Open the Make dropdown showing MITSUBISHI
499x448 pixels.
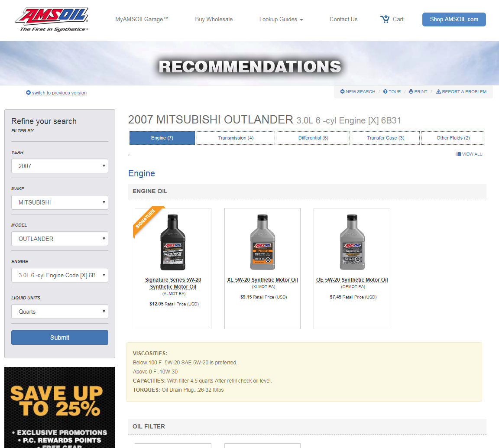tap(60, 202)
